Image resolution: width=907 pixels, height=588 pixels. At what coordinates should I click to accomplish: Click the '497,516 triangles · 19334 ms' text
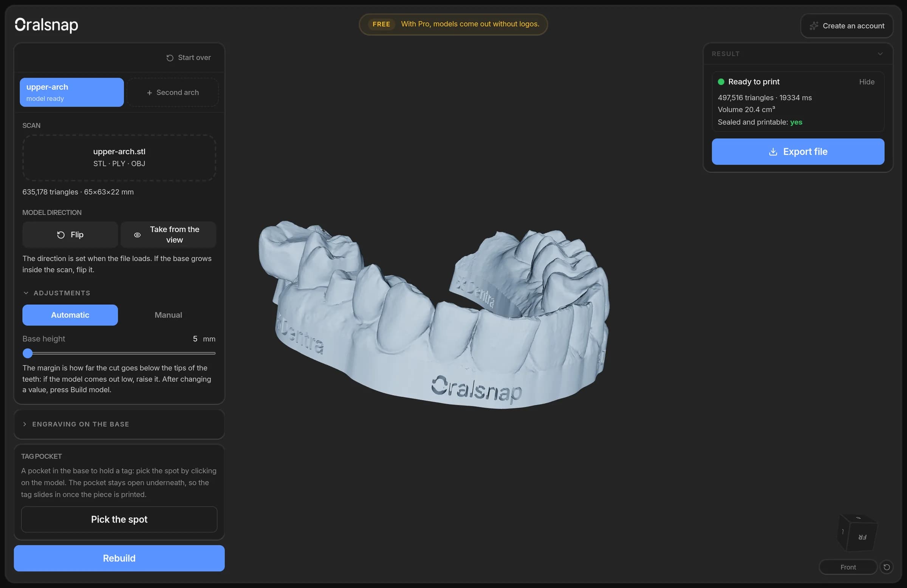[x=765, y=97]
